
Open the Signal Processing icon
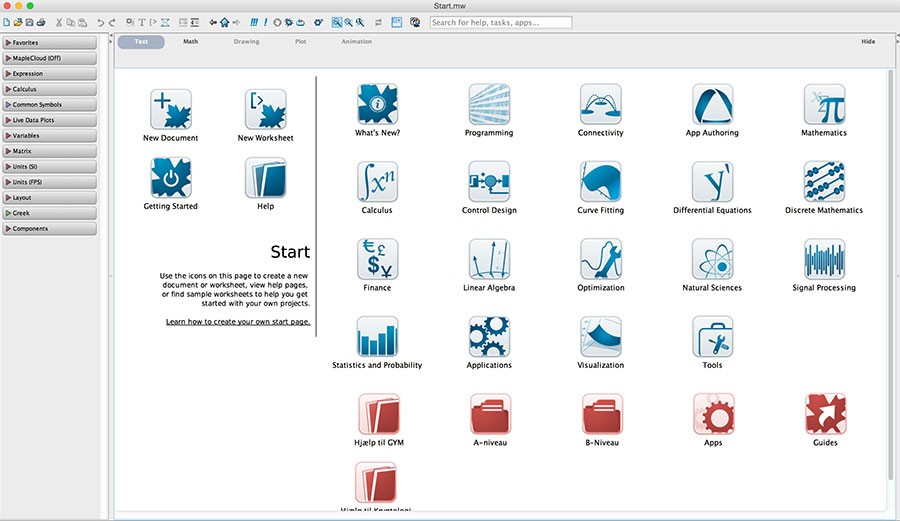click(824, 259)
